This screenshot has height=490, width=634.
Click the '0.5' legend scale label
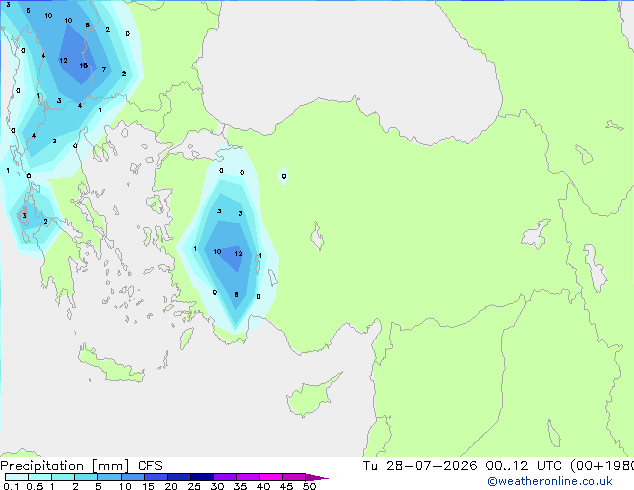(x=35, y=486)
